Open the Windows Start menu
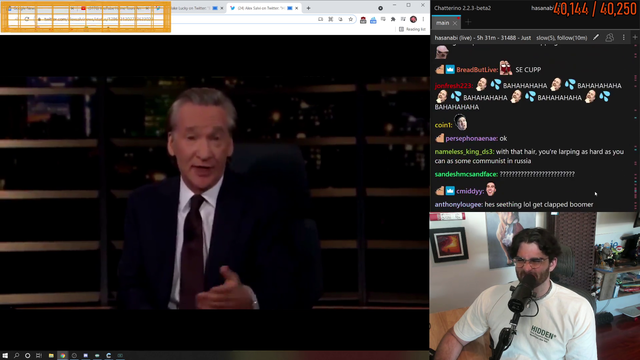The height and width of the screenshot is (360, 640). coord(5,356)
